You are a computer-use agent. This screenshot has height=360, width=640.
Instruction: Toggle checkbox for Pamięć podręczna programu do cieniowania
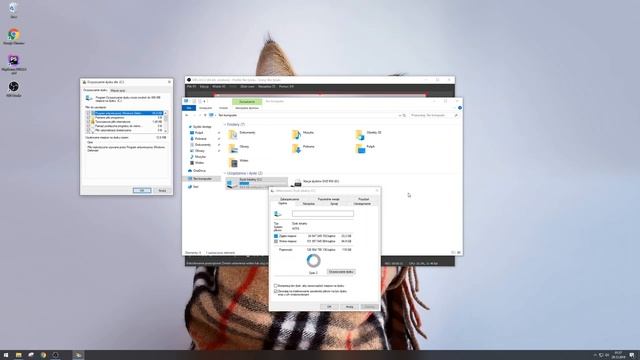click(88, 126)
